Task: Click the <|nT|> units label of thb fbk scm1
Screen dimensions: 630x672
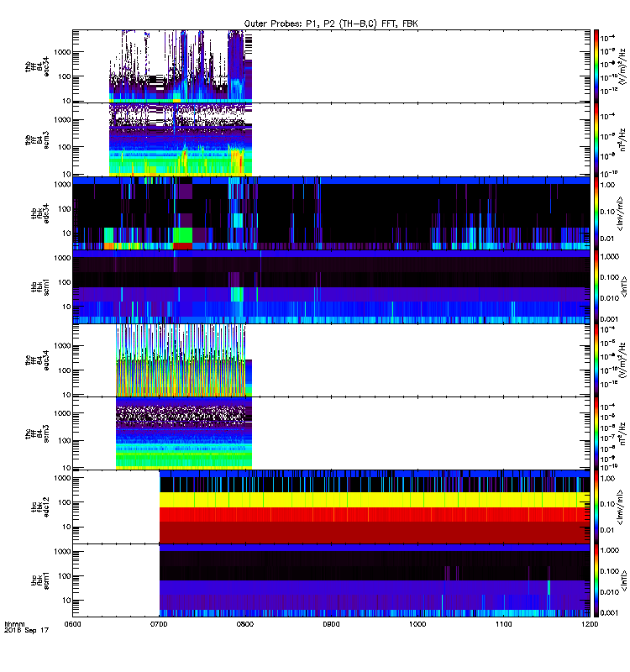Action: click(623, 287)
